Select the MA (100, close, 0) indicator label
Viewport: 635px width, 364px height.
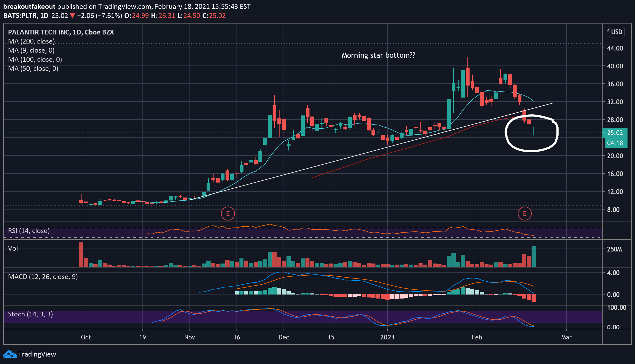point(35,60)
